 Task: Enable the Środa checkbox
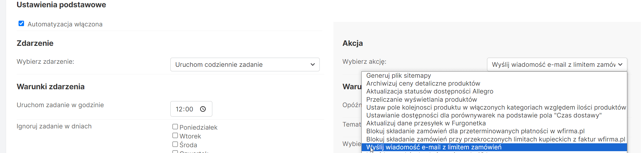pyautogui.click(x=175, y=144)
